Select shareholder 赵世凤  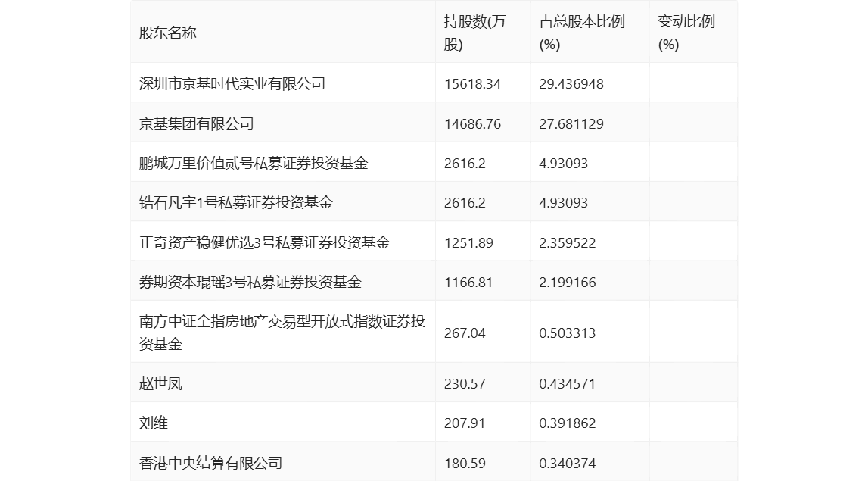[160, 383]
